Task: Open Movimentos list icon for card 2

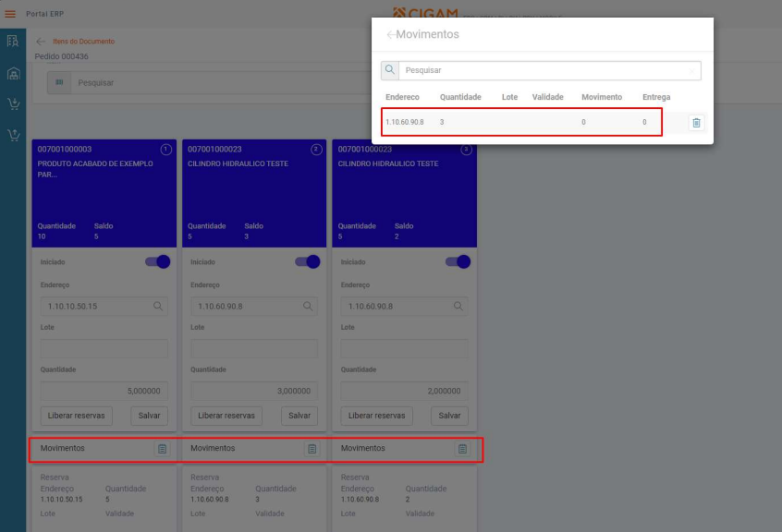Action: 312,449
